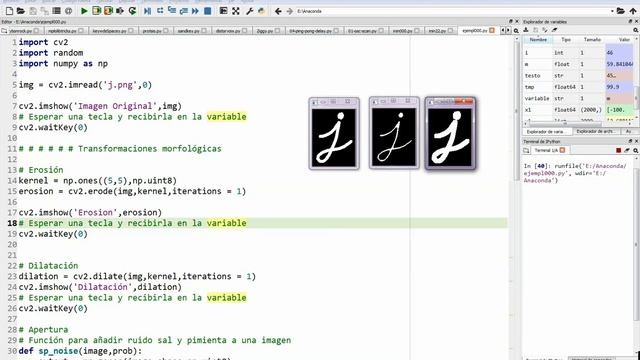The height and width of the screenshot is (360, 640).
Task: Remove all variables with the eraser icon
Action: pyautogui.click(x=555, y=30)
